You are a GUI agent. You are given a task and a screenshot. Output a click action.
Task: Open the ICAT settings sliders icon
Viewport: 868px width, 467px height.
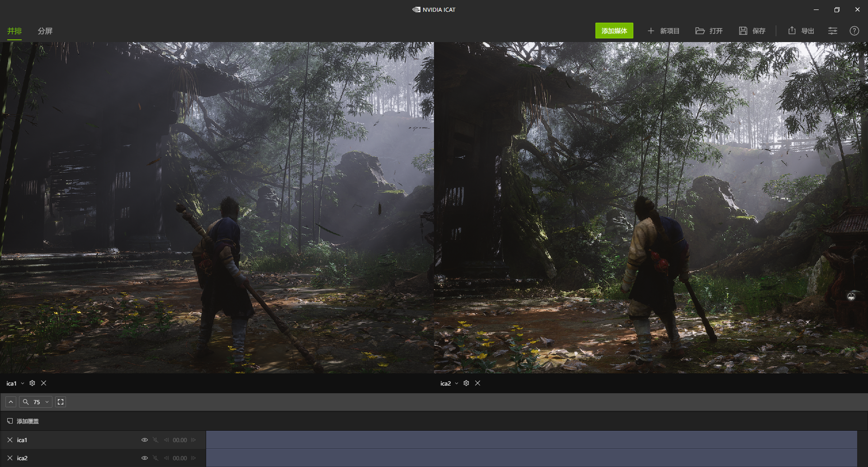point(833,31)
